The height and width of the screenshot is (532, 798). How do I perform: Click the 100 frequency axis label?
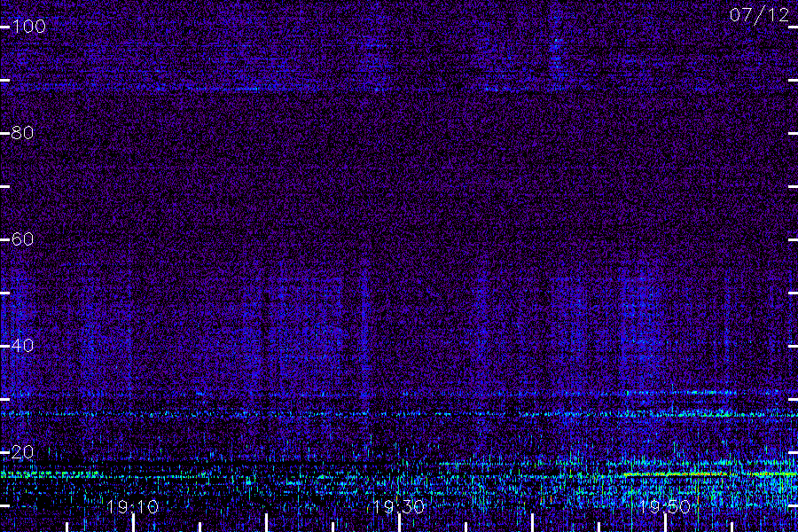coord(29,27)
